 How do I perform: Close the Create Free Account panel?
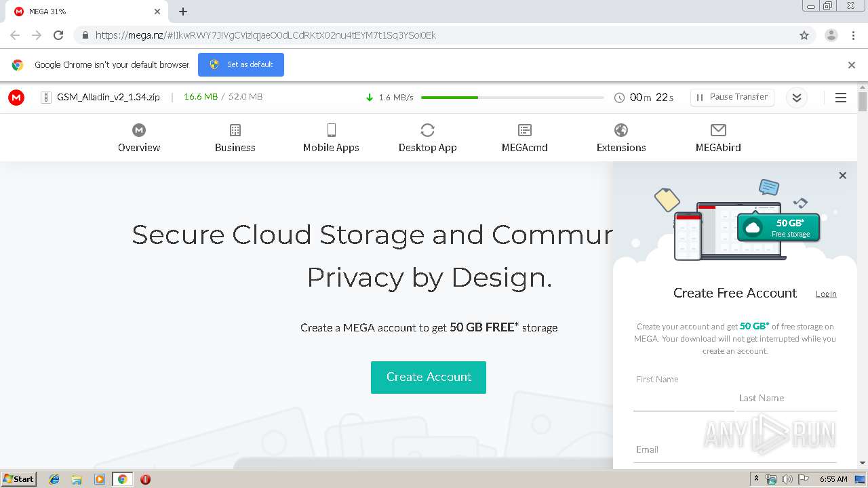(843, 176)
